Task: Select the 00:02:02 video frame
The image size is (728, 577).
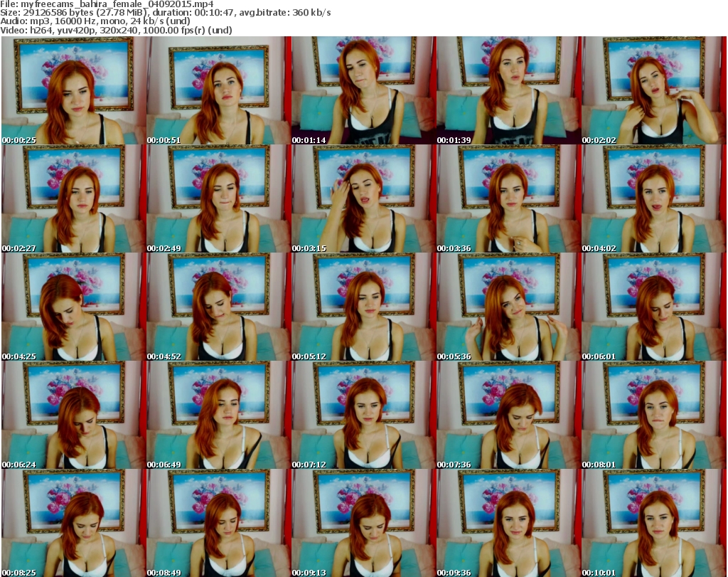Action: (x=654, y=90)
